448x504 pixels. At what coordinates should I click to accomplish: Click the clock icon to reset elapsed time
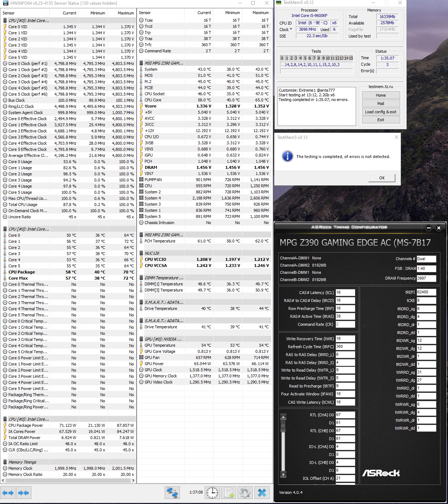pyautogui.click(x=212, y=492)
